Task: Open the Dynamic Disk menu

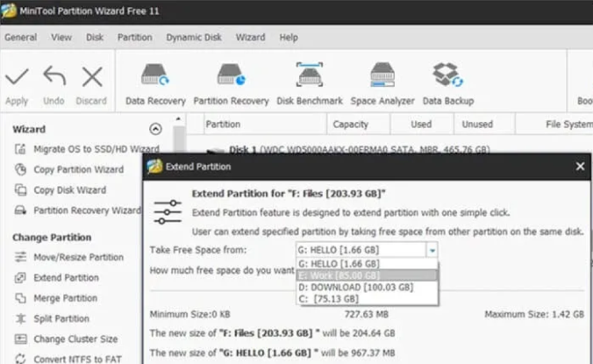Action: pos(194,38)
